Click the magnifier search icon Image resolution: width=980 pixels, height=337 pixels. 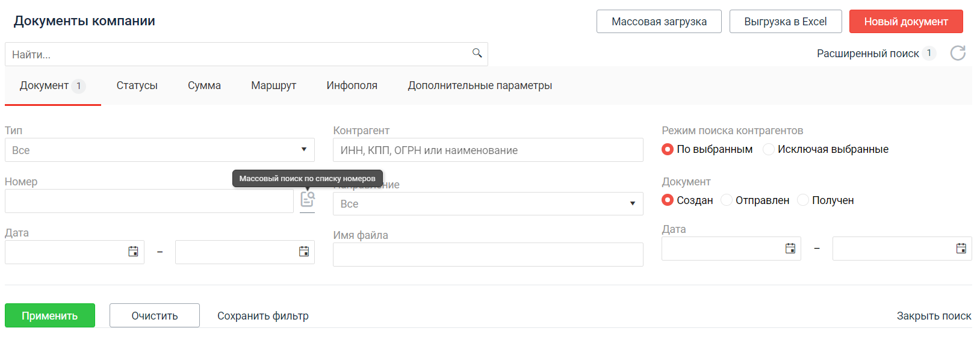pyautogui.click(x=477, y=53)
